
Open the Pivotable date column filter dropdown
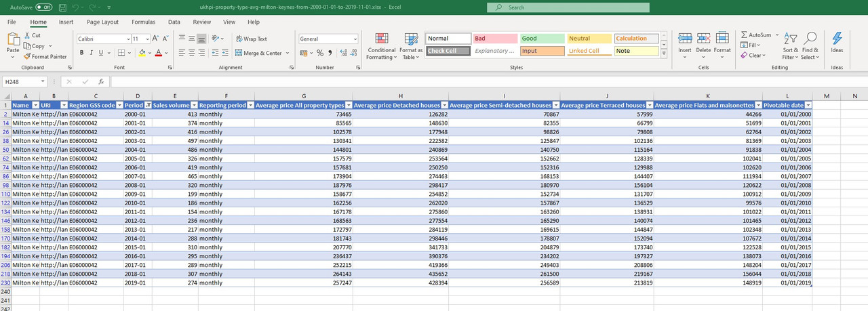click(x=808, y=106)
